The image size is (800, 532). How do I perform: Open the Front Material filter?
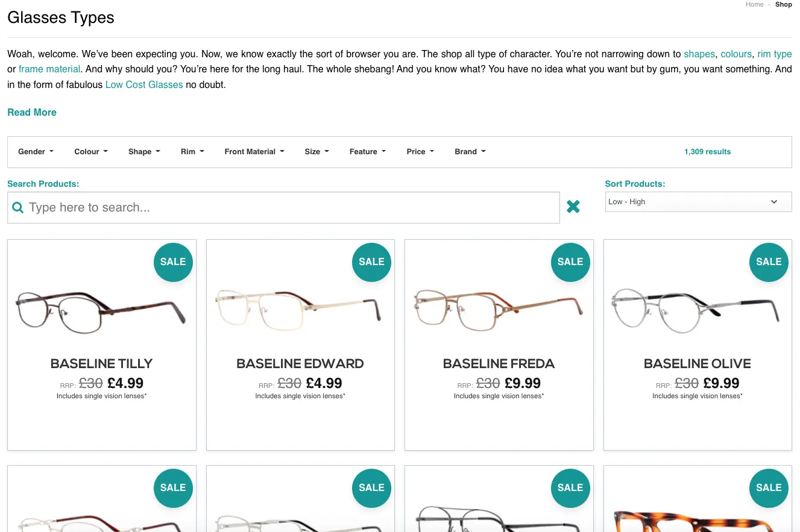254,152
